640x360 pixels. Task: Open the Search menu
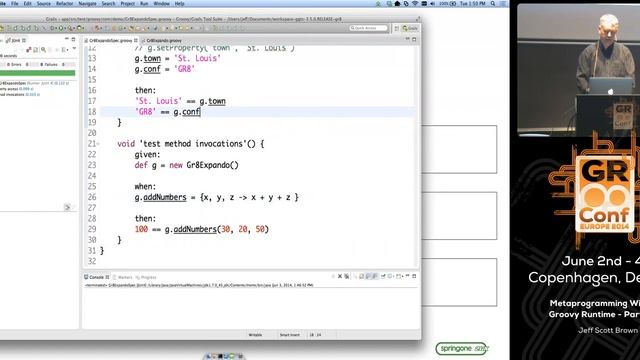pyautogui.click(x=108, y=3)
